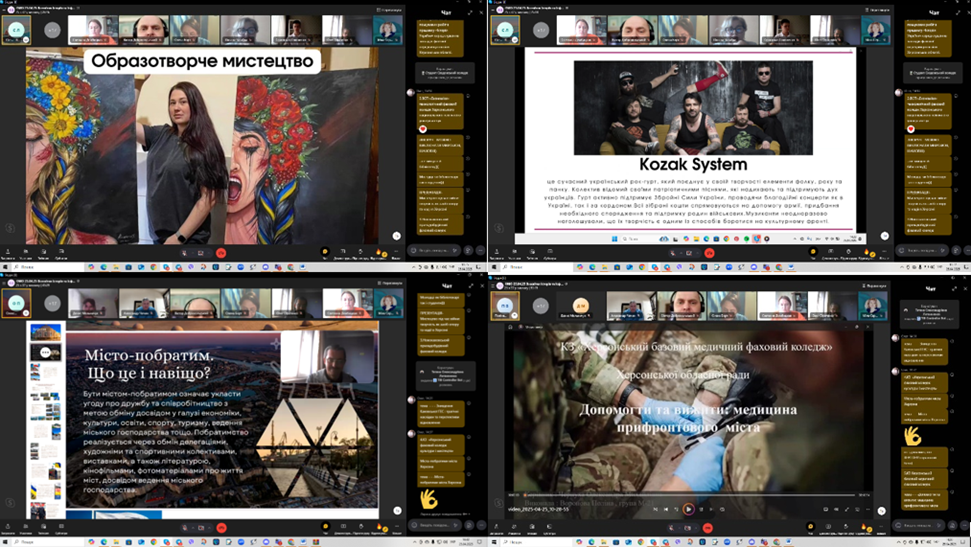The height and width of the screenshot is (547, 971).
Task: Click OK hand emoji in medical college chat
Action: pos(912,436)
